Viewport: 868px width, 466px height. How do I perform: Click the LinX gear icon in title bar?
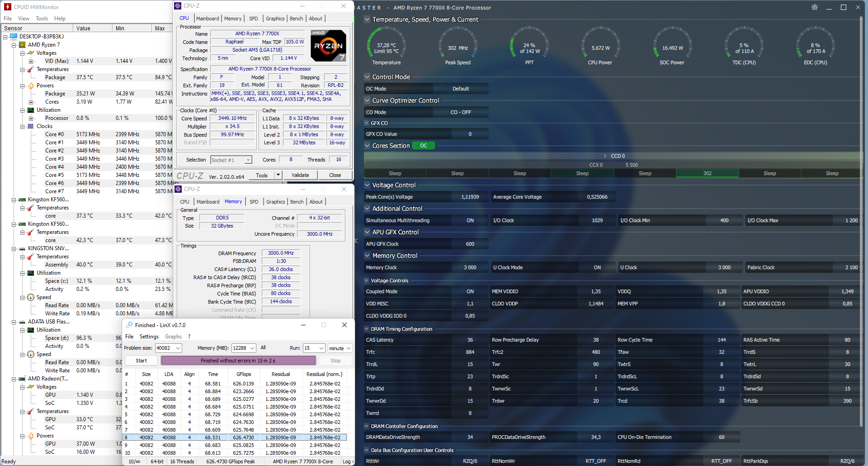point(129,325)
